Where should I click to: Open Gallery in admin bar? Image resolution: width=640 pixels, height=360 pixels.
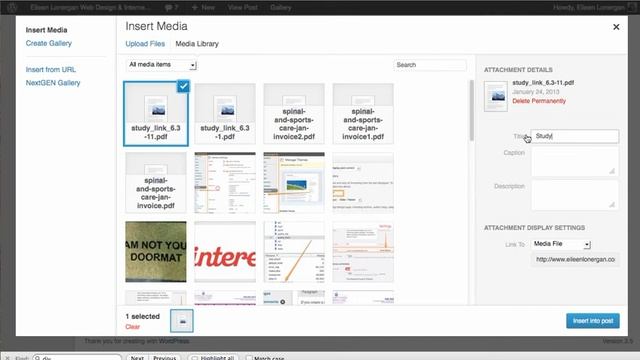[x=280, y=7]
